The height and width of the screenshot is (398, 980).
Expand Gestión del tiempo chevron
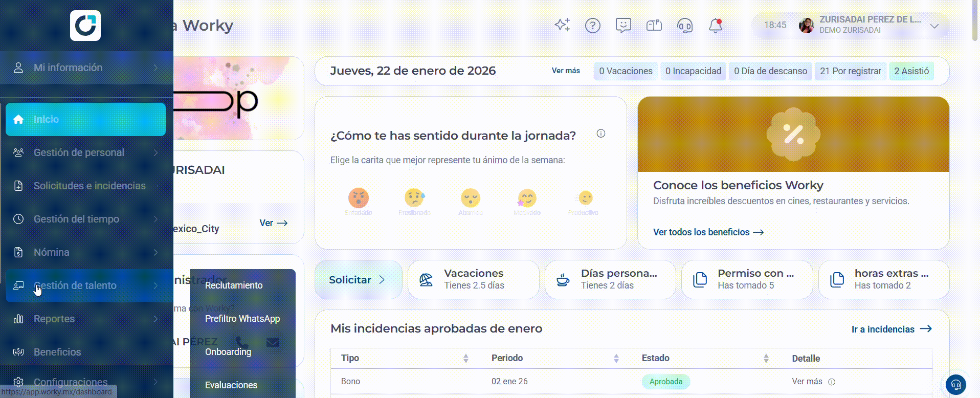[x=155, y=219]
